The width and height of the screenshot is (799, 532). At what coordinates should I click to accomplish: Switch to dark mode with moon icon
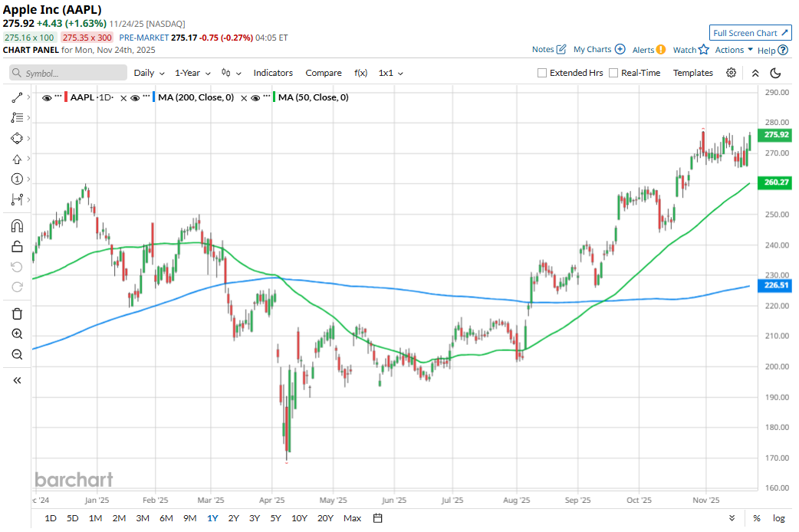[x=775, y=73]
